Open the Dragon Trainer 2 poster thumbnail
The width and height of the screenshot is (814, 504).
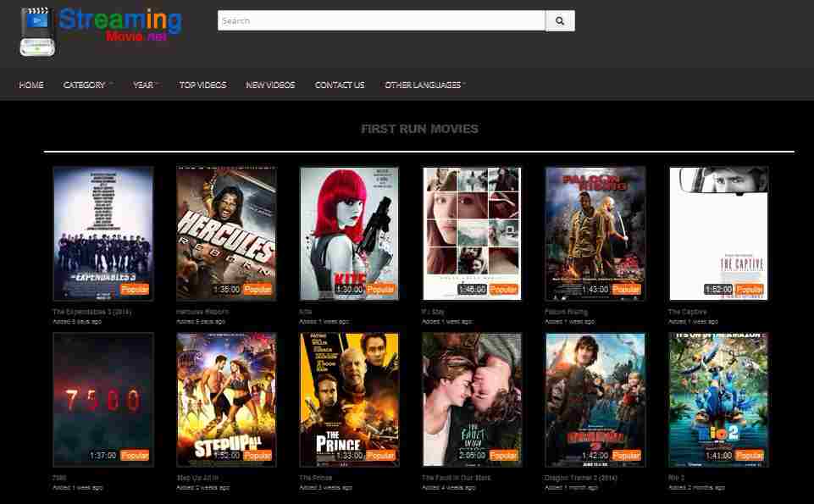tap(595, 400)
